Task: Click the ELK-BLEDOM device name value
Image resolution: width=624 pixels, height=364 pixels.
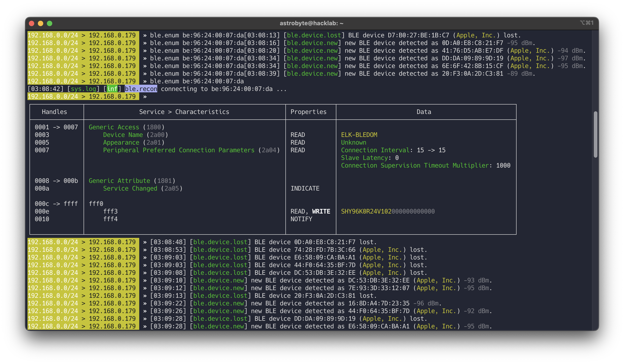Action: click(359, 135)
